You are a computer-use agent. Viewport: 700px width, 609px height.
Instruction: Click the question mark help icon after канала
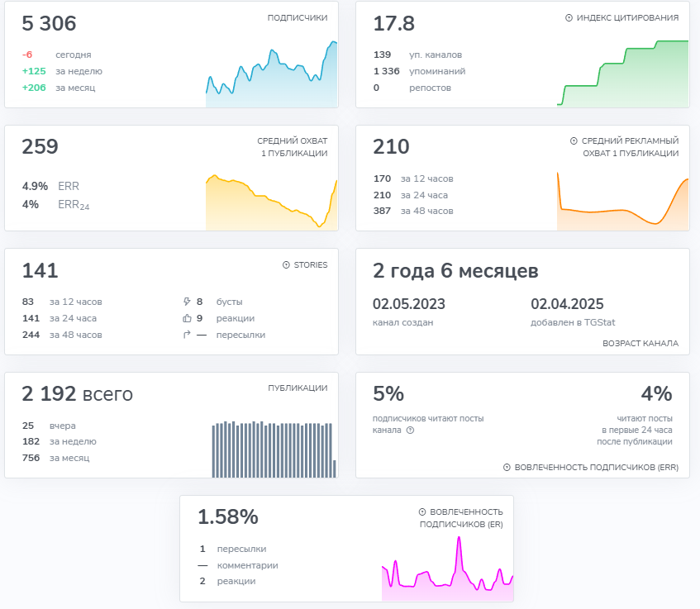[410, 430]
